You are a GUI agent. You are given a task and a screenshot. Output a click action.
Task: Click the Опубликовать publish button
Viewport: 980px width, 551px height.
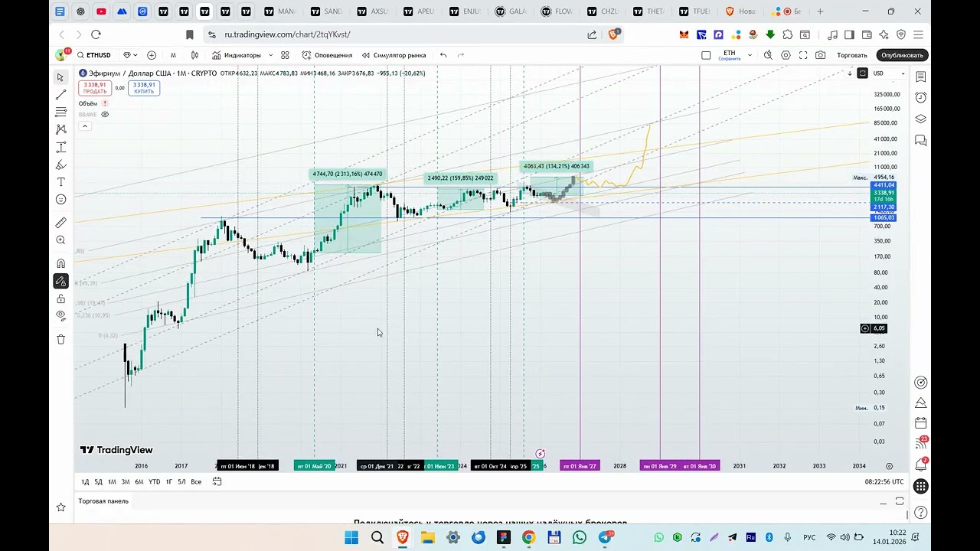pos(903,55)
